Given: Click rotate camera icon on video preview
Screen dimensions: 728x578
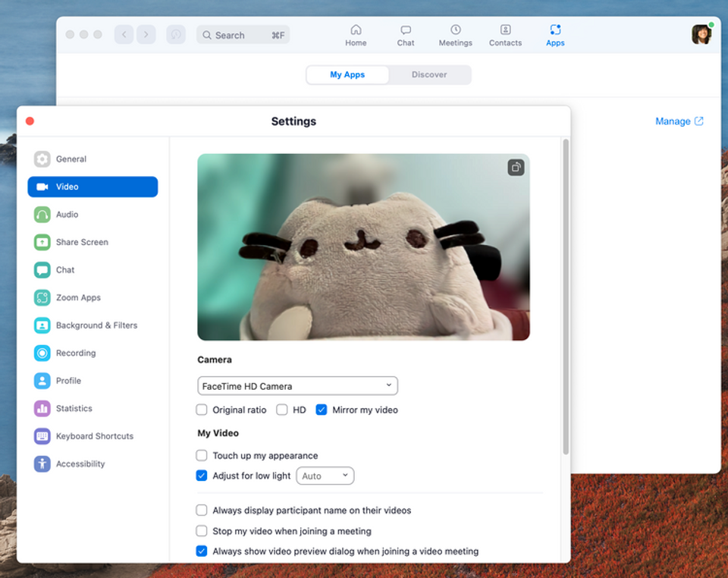Looking at the screenshot, I should tap(516, 168).
